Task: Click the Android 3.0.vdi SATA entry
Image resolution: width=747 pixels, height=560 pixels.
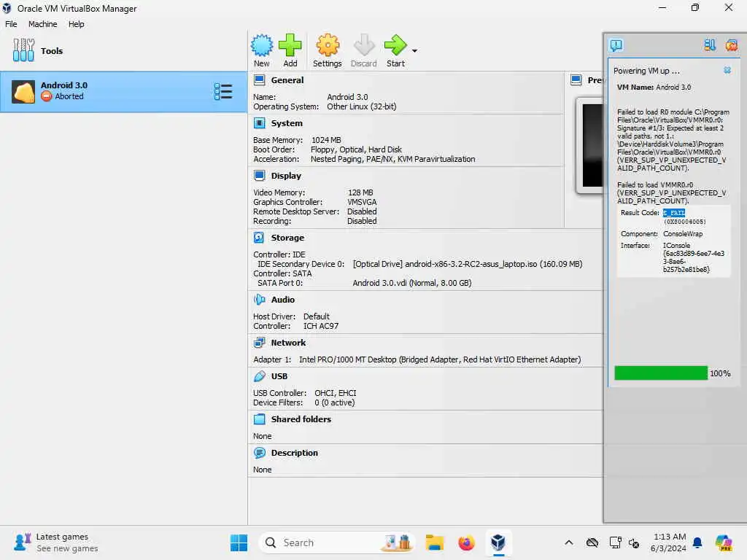Action: pyautogui.click(x=411, y=283)
